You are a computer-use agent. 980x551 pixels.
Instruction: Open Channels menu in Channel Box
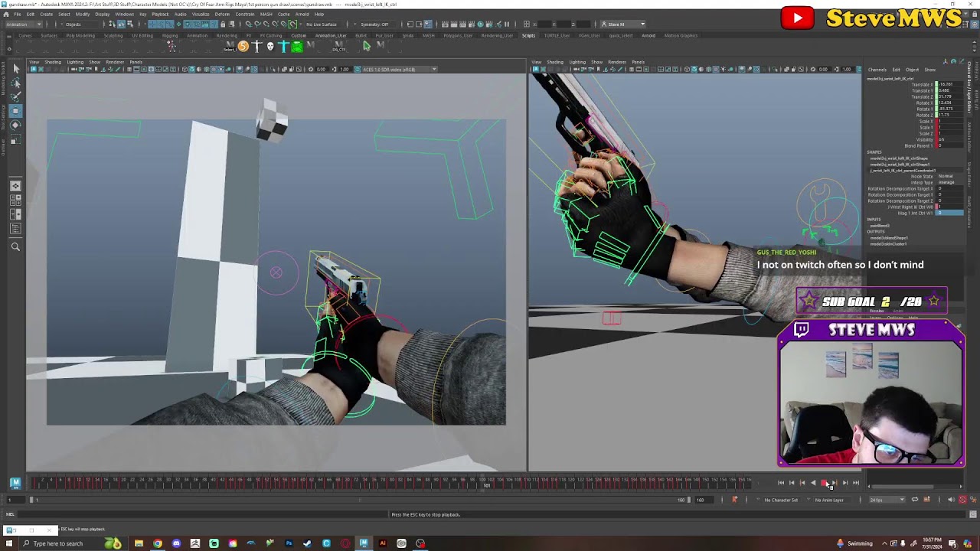tap(877, 70)
